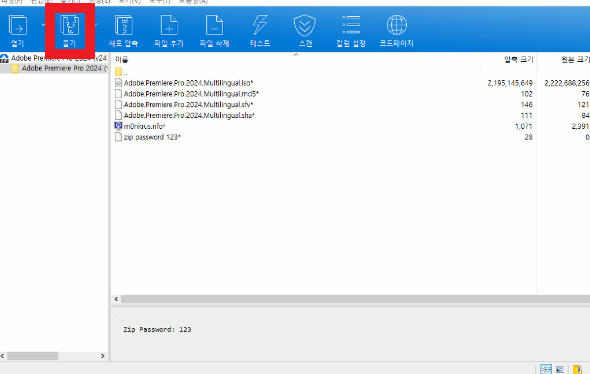Sort by the 원본 크기 column header

575,59
